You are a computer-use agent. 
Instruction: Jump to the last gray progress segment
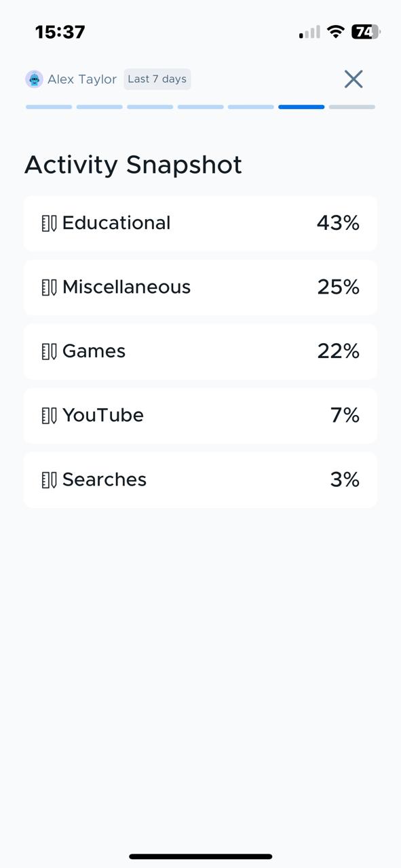pyautogui.click(x=352, y=106)
